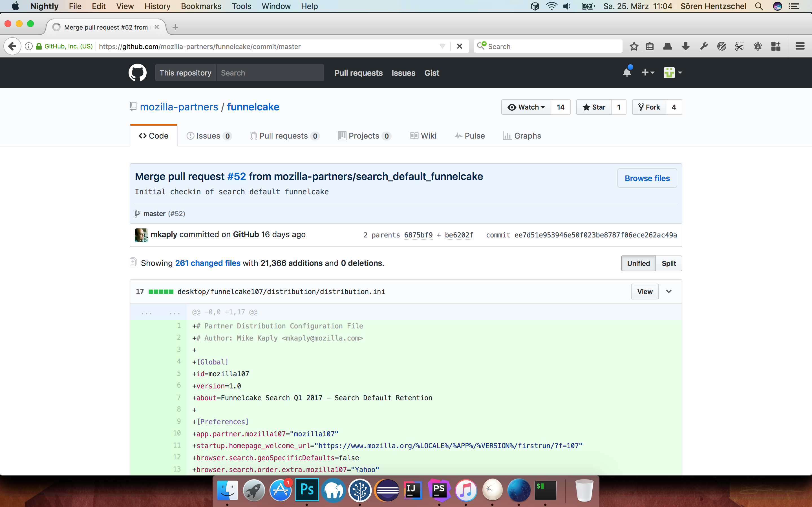
Task: Focus the GitHub repository search field
Action: 270,73
